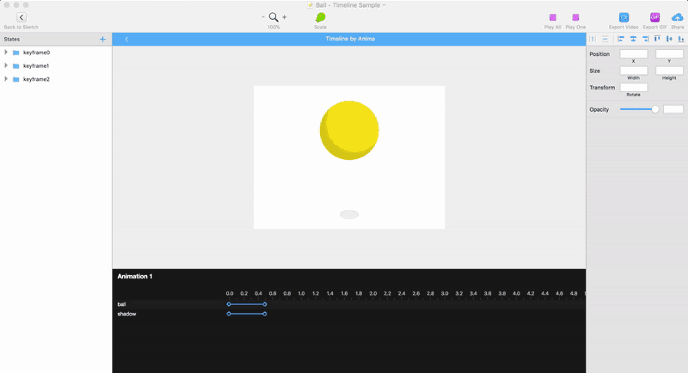
Task: Zoom in with the plus button
Action: (284, 17)
